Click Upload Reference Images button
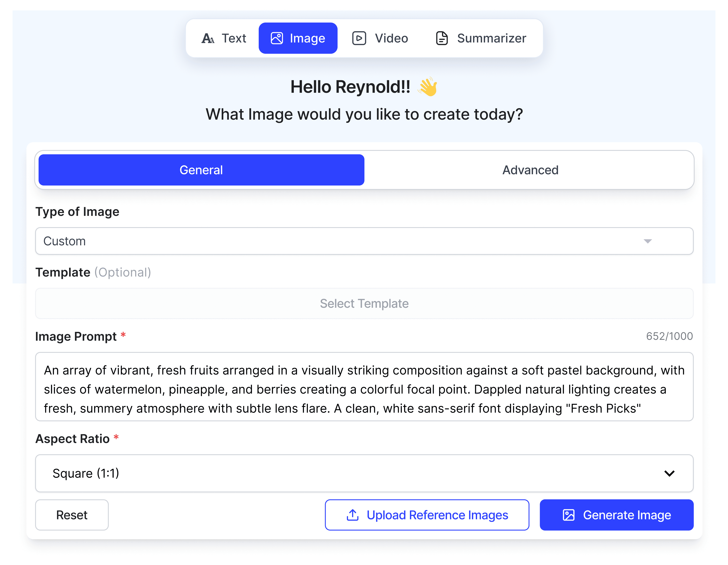The width and height of the screenshot is (728, 565). (x=427, y=515)
